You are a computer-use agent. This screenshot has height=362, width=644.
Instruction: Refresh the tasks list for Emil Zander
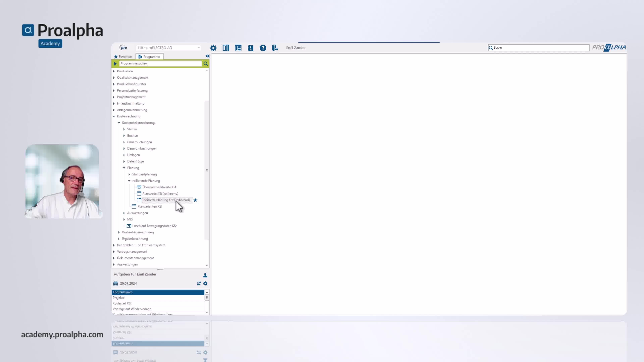[x=199, y=283]
